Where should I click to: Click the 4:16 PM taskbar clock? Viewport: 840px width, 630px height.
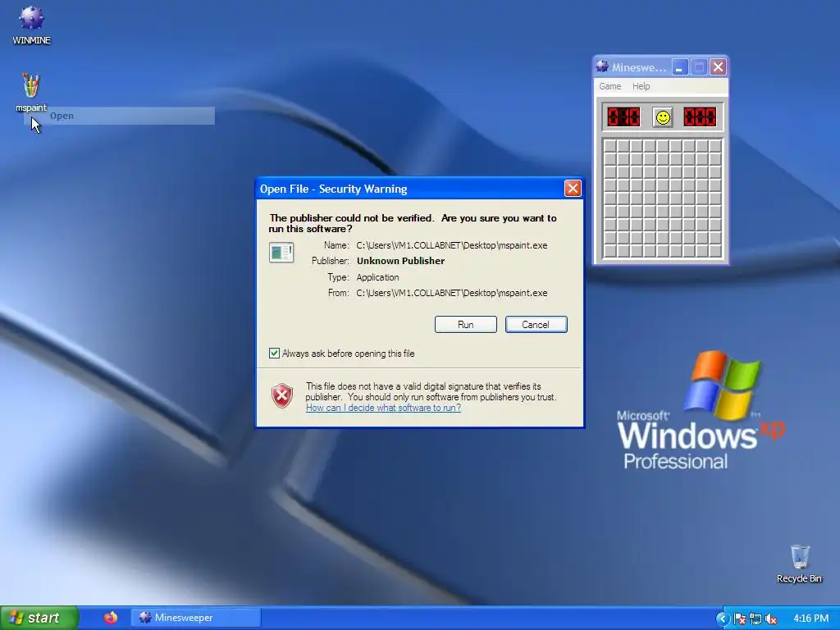810,619
